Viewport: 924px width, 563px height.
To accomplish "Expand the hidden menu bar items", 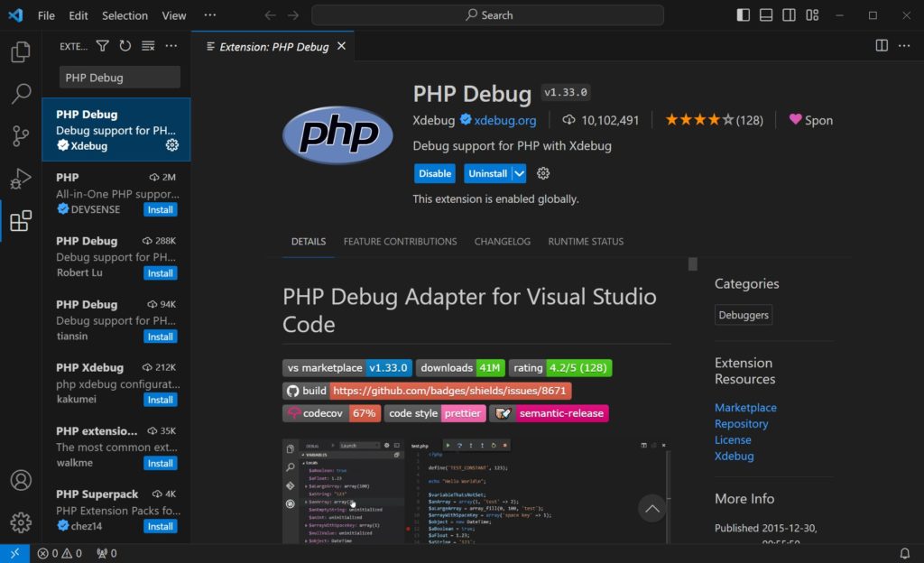I will click(x=209, y=15).
